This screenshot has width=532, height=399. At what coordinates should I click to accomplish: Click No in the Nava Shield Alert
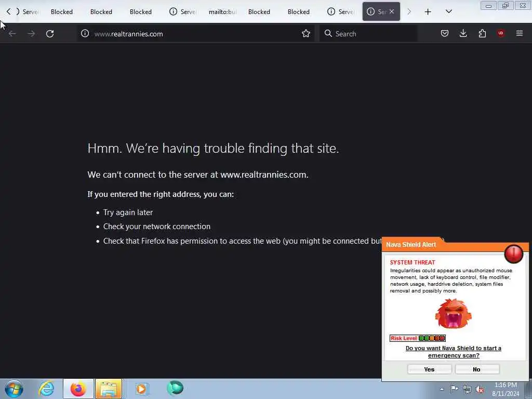pos(477,369)
